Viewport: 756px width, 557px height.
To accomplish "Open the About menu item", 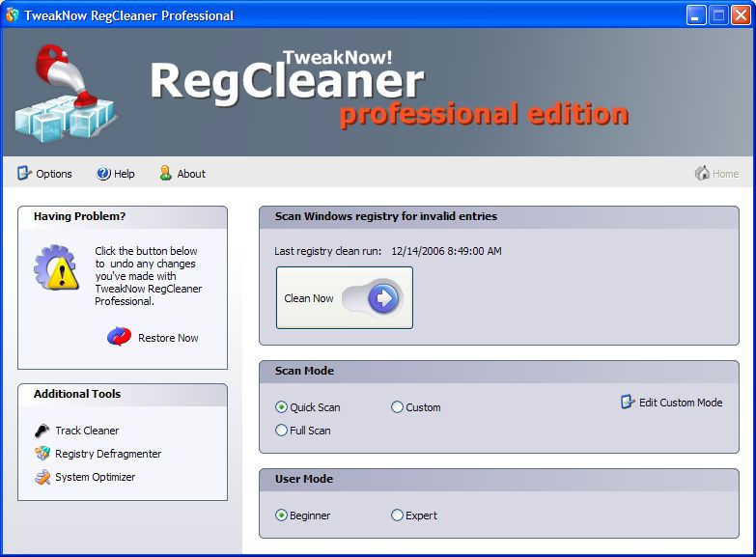I will click(x=182, y=174).
